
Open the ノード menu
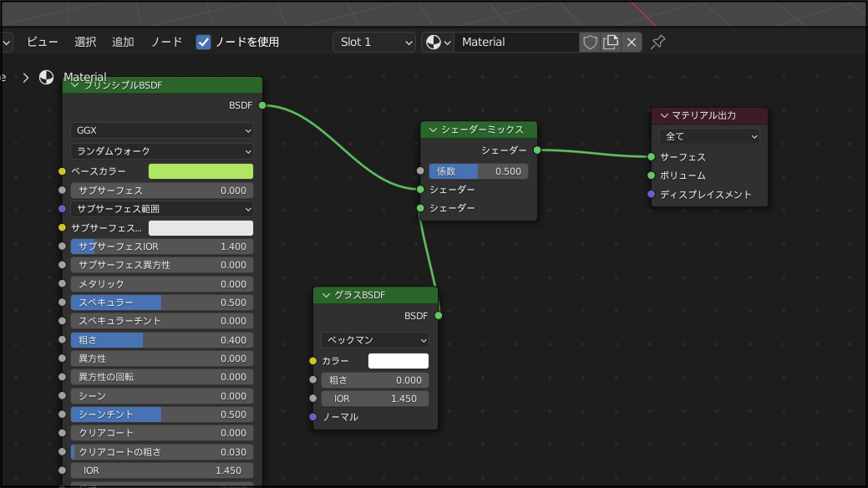click(166, 42)
